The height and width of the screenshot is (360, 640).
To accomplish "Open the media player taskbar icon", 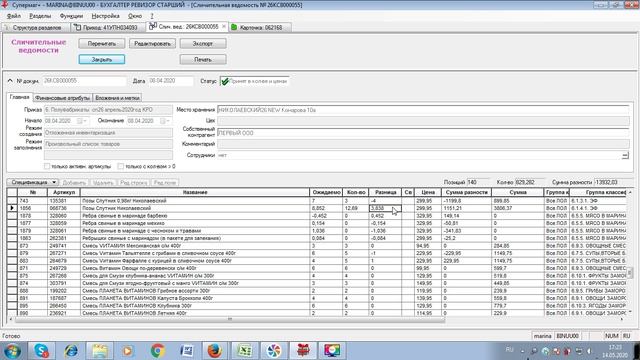I will 128,351.
